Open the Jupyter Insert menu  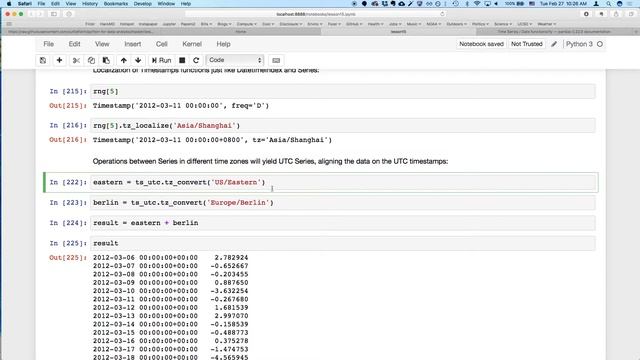pos(133,44)
